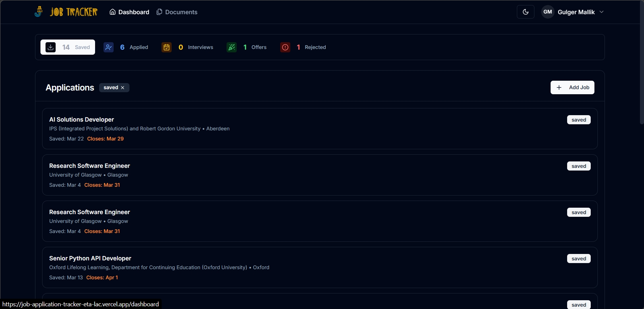Click the Applications heading
Viewport: 644px width, 309px height.
pos(70,87)
